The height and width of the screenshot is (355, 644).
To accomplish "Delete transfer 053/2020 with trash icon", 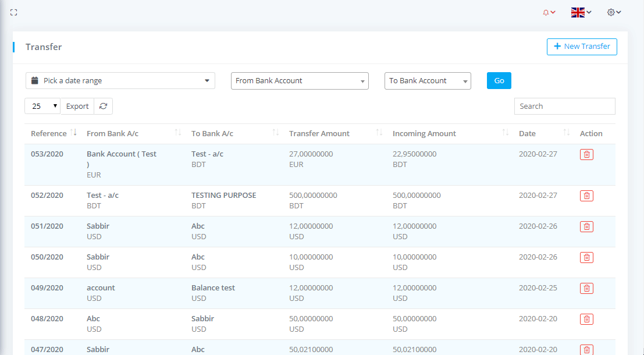I will click(x=586, y=154).
